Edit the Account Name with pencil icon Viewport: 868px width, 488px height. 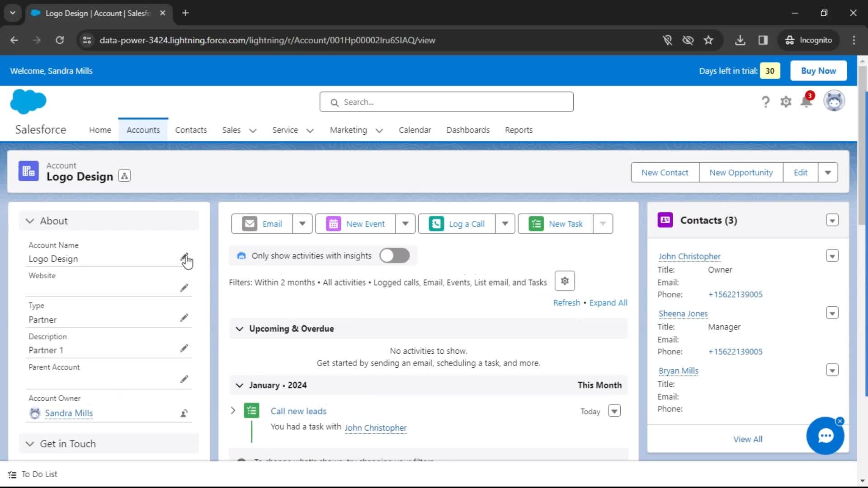tap(185, 256)
